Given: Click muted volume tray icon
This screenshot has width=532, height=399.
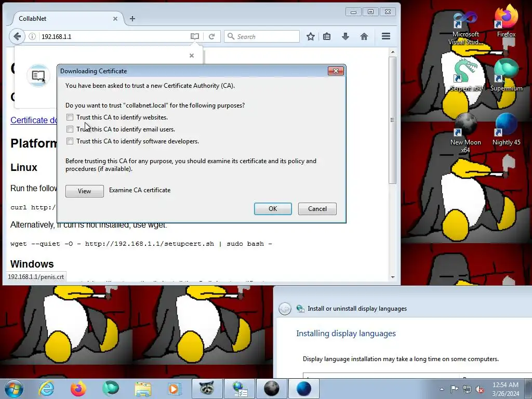Looking at the screenshot, I should [480, 389].
